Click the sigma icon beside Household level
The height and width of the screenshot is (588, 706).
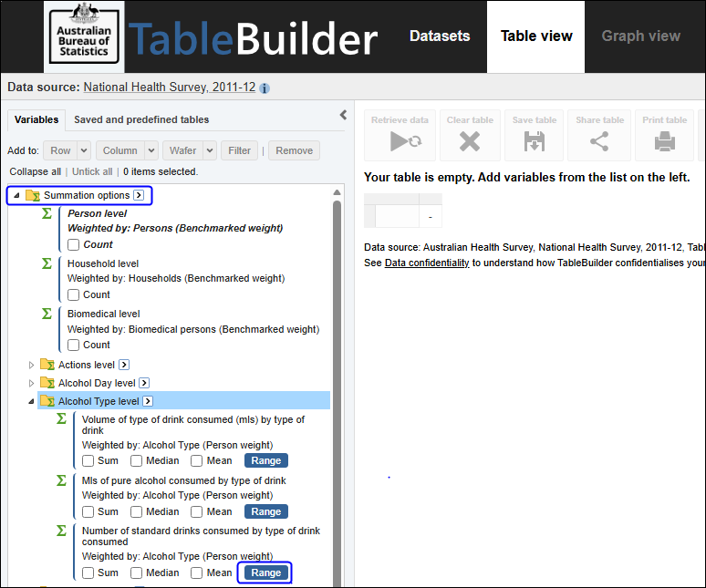[47, 263]
